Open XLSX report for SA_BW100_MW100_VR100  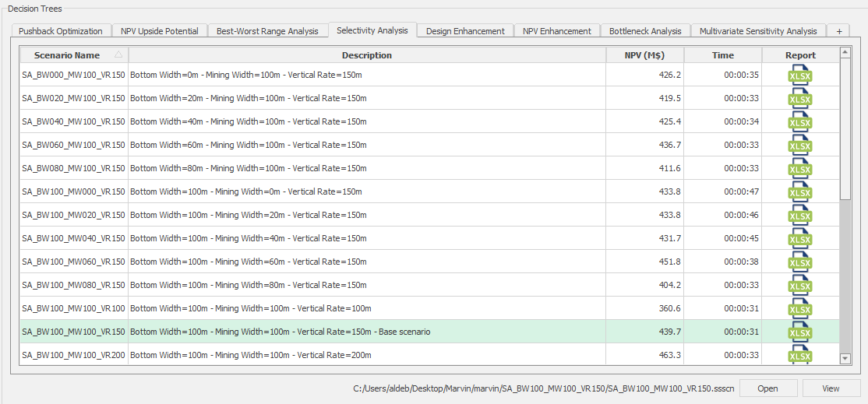pyautogui.click(x=800, y=307)
